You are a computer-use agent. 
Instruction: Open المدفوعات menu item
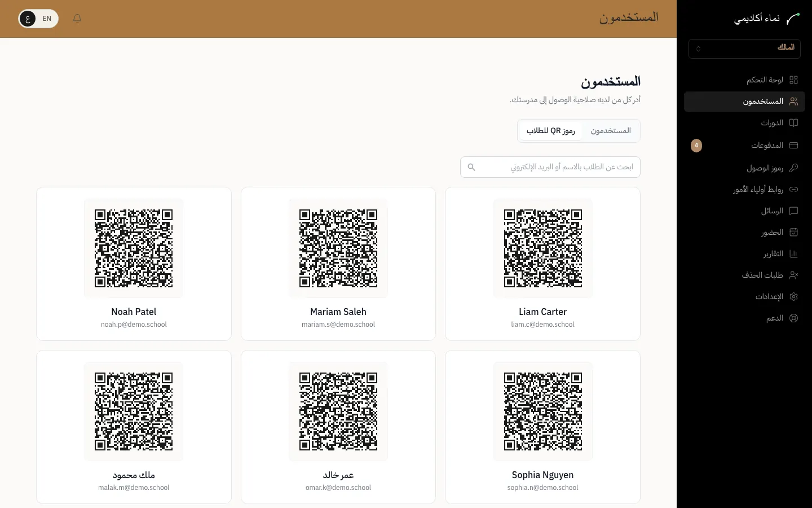pos(744,146)
